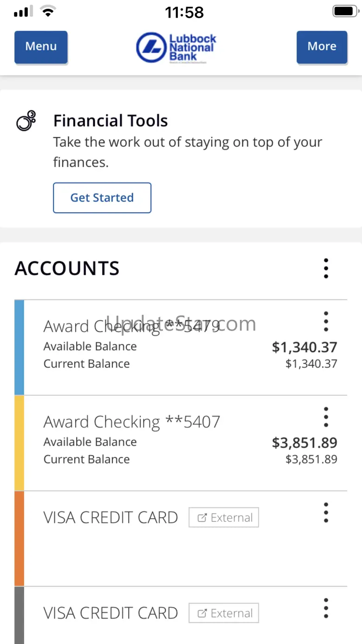Tap the Lubbock National Bank logo
The image size is (362, 644).
(176, 47)
